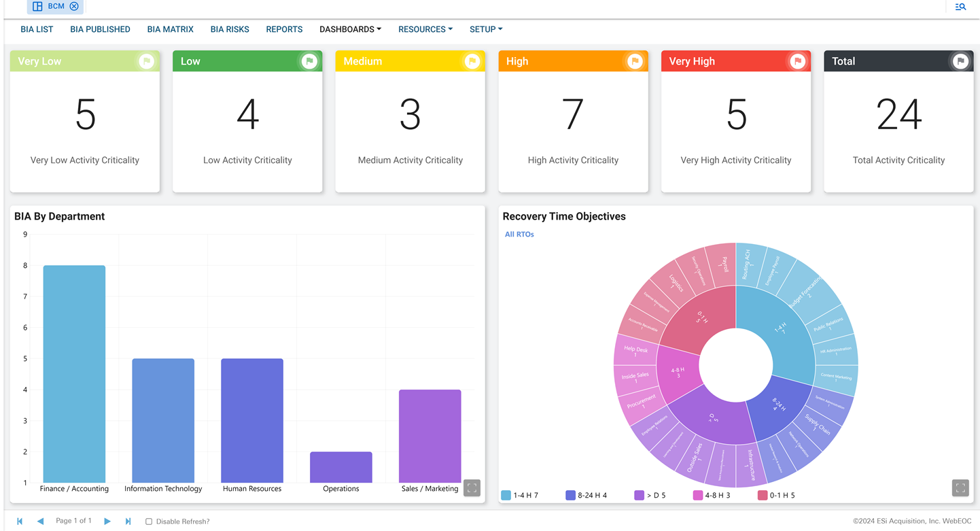Flag the Medium criticality card
Viewport: 980px width, 531px height.
click(x=472, y=61)
